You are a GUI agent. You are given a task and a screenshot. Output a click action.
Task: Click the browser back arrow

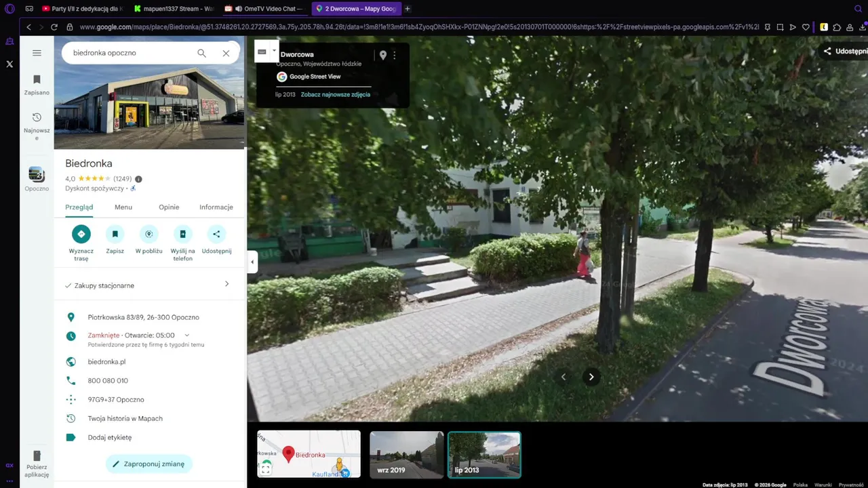[x=28, y=27]
